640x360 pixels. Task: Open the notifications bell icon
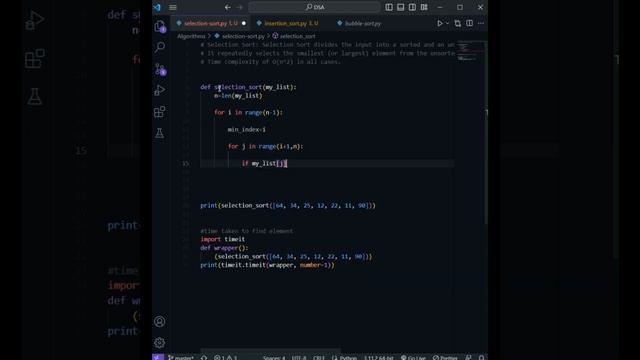tap(481, 358)
